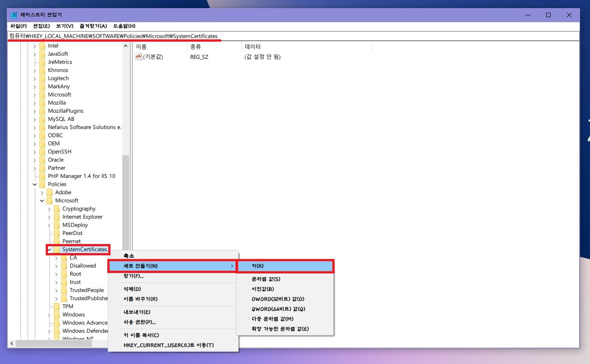Click the 종류 column header
590x364 pixels.
[214, 47]
